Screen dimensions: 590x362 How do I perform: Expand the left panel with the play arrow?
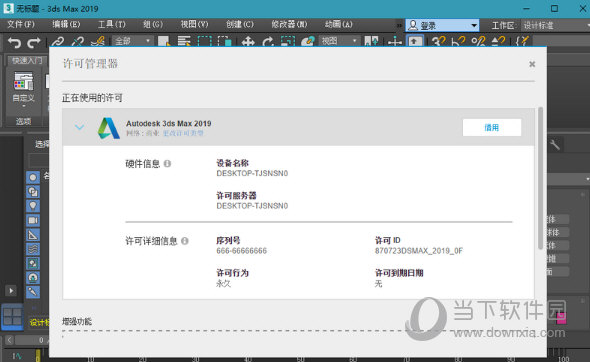tap(11, 291)
